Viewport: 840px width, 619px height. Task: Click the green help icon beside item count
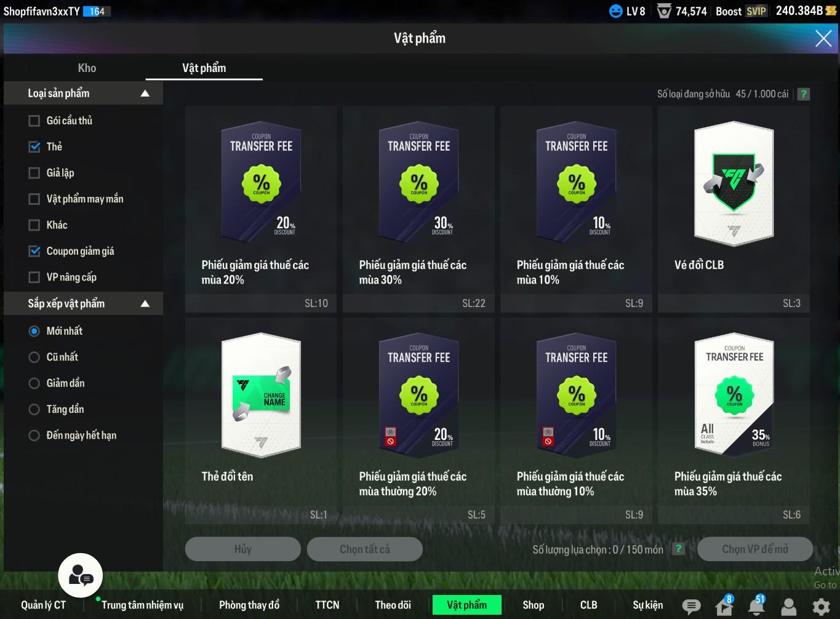(x=803, y=94)
